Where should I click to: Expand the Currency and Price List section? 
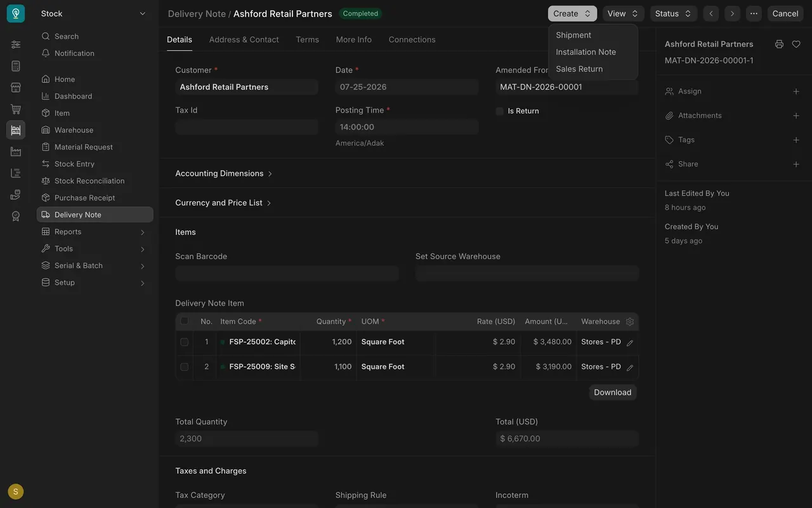click(x=223, y=203)
